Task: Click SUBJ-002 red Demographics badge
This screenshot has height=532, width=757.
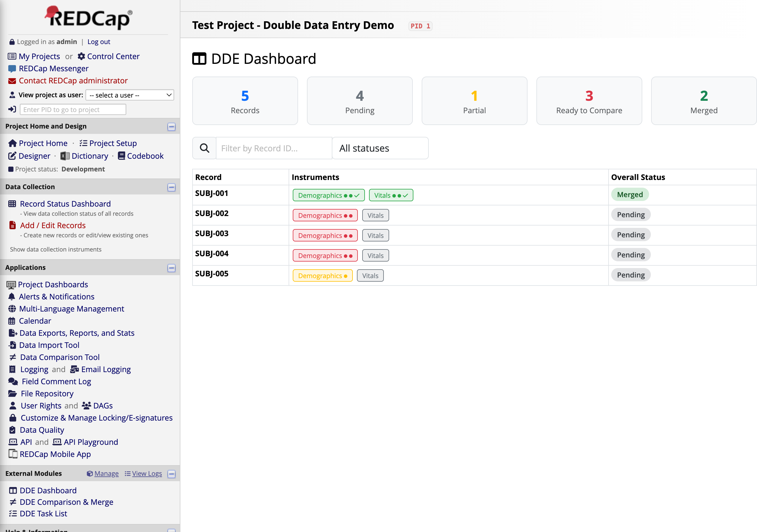Action: pos(325,215)
